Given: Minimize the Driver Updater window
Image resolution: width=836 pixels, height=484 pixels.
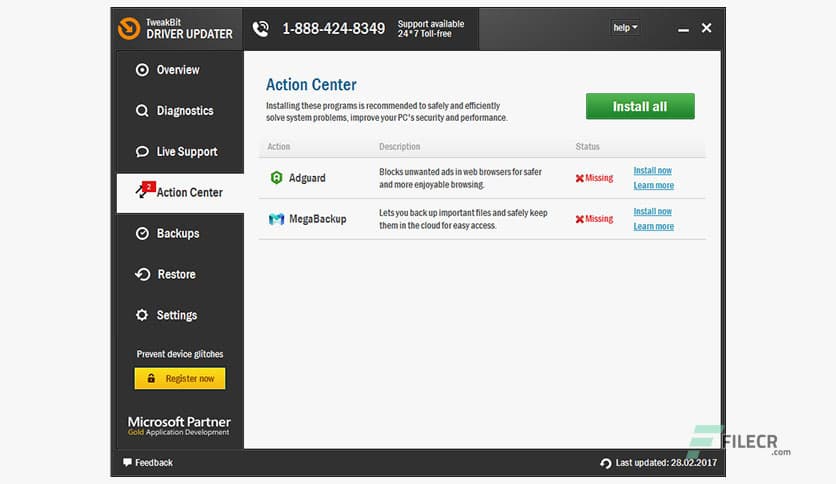Looking at the screenshot, I should point(683,29).
